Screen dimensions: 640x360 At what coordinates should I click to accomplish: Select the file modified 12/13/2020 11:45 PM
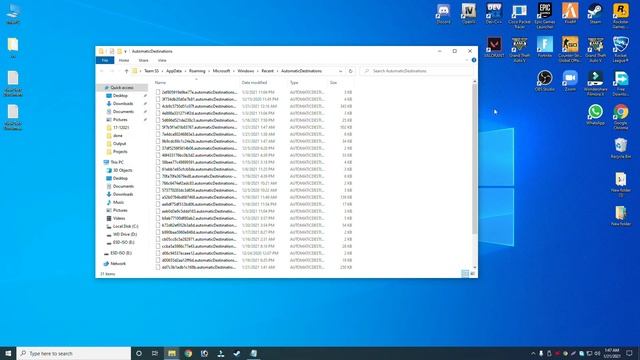click(x=254, y=99)
